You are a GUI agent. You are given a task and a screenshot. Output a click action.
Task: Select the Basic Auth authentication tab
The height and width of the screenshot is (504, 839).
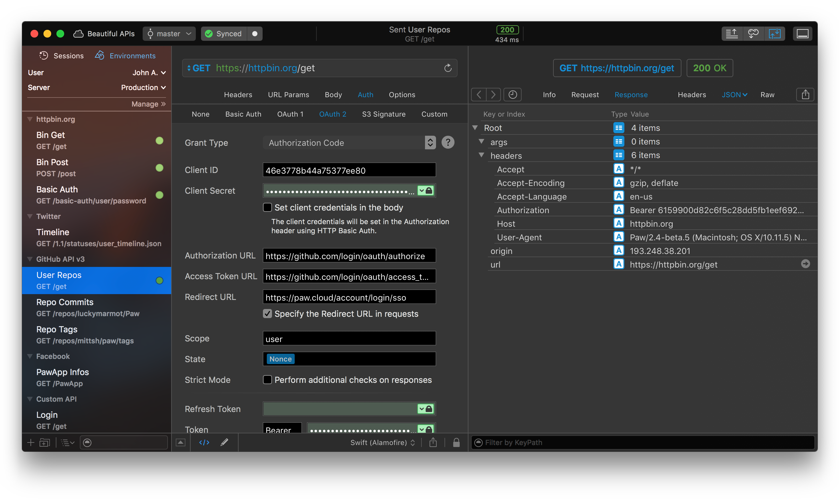[x=243, y=114]
